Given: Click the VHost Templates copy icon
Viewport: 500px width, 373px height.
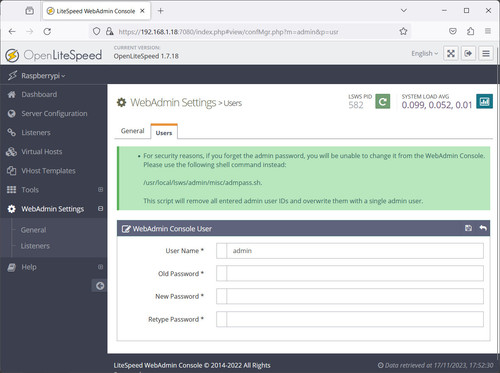Looking at the screenshot, I should pos(12,171).
